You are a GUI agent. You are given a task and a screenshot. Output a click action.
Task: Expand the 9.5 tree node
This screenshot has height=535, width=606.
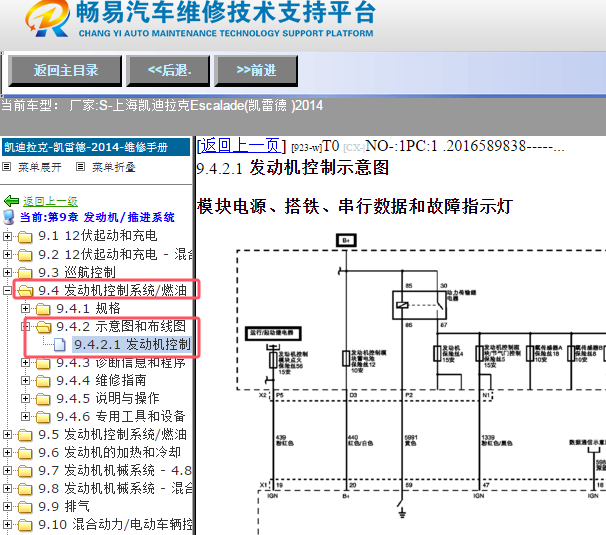coord(7,435)
